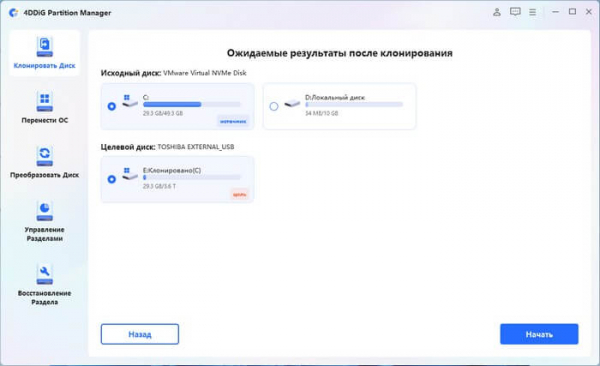The image size is (600, 366).
Task: Click the D: partition usage bar
Action: pyautogui.click(x=354, y=105)
